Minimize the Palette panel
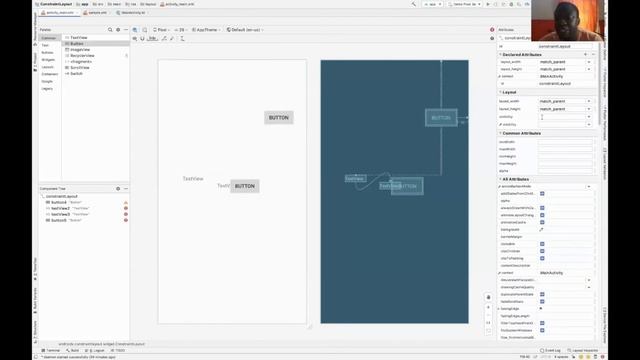The image size is (640, 360). (126, 30)
